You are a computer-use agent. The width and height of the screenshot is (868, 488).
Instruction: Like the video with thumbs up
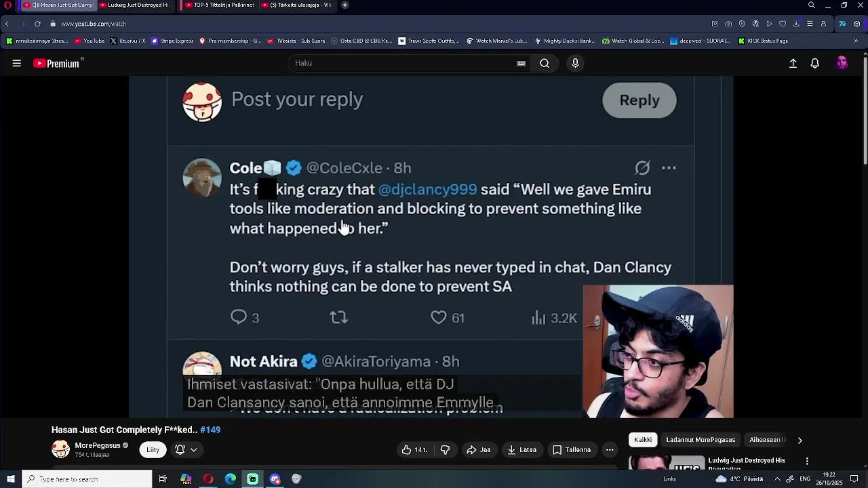414,449
